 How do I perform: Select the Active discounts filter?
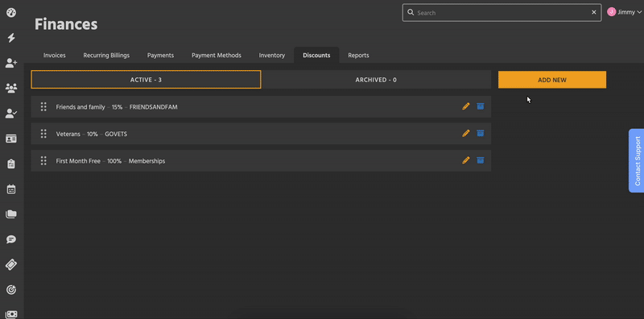[x=146, y=80]
